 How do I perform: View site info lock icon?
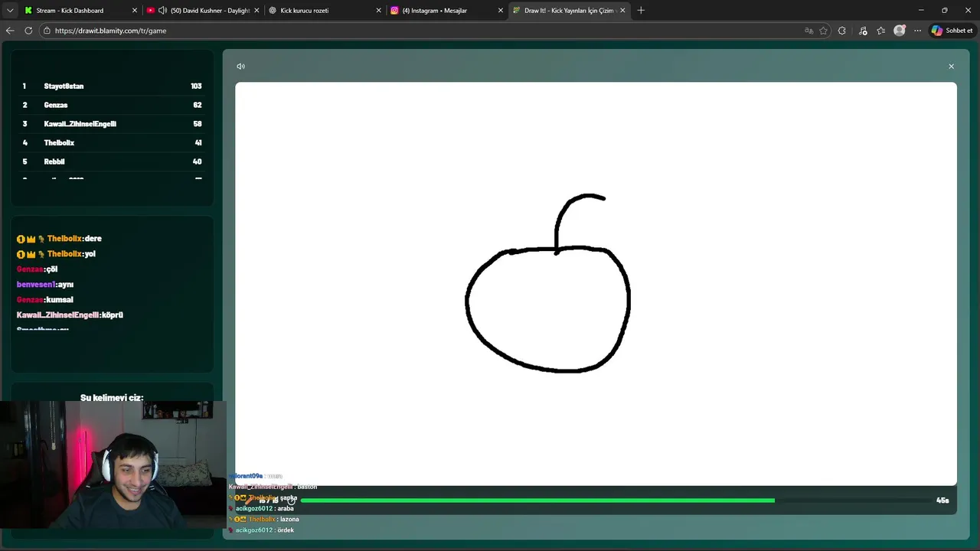coord(47,31)
